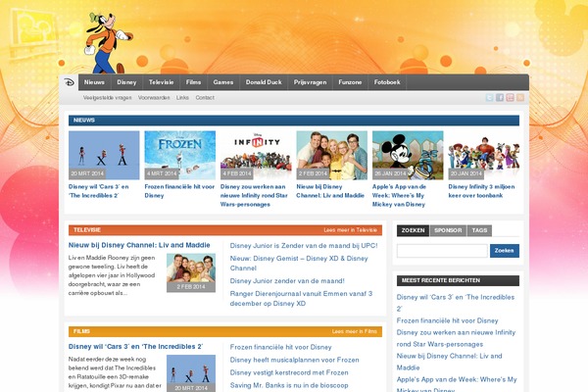The height and width of the screenshot is (392, 588).
Task: Click the Televisie section header label
Action: 87,230
